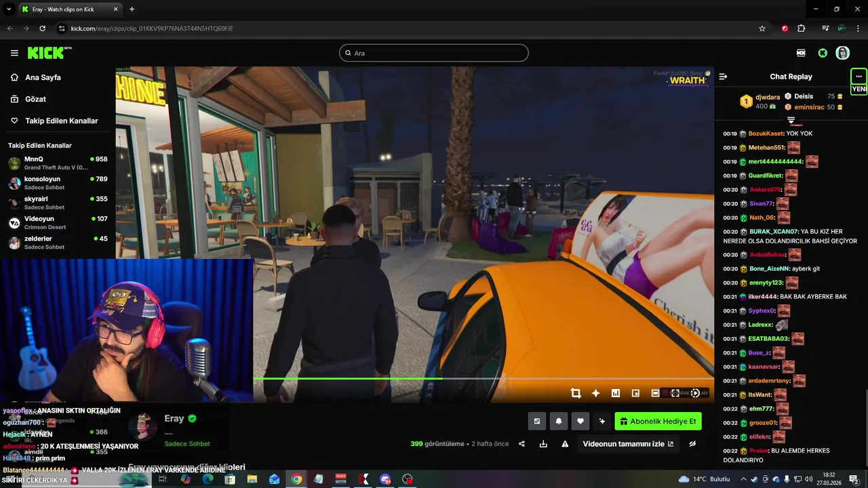The width and height of the screenshot is (868, 488).
Task: Enable picture-in-picture mode
Action: [x=635, y=393]
